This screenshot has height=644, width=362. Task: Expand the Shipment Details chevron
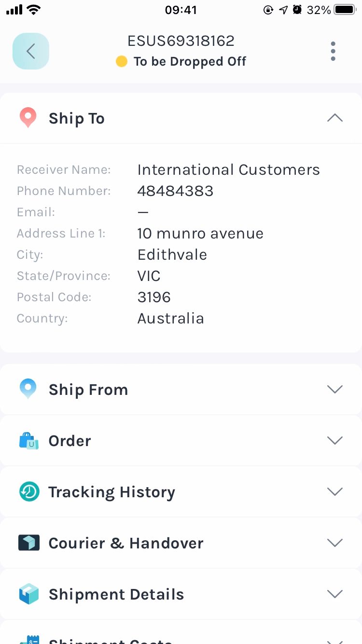tap(335, 594)
